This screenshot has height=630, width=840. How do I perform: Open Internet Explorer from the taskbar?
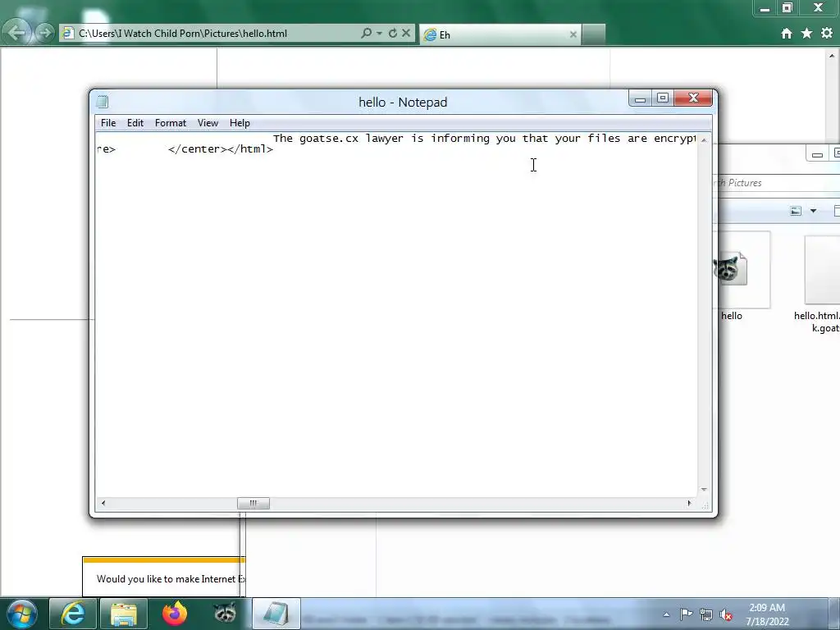coord(72,614)
